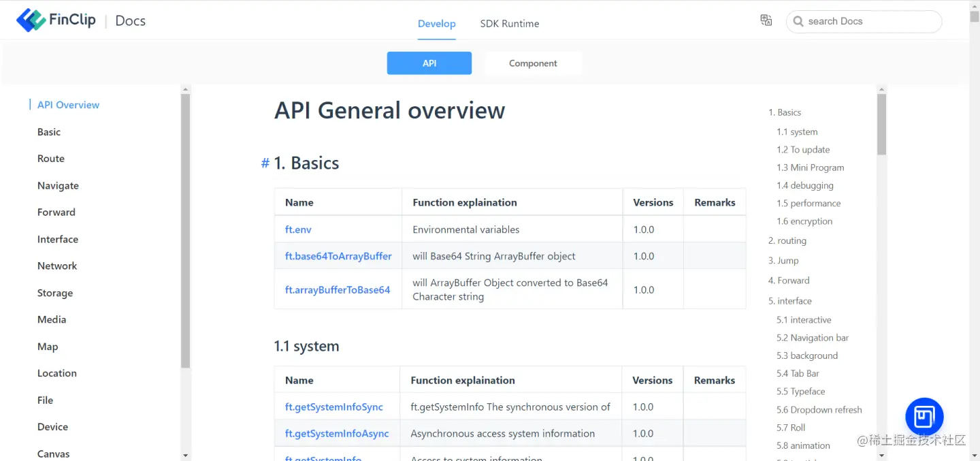Open ft.getSystemInfoSync documentation link
The width and height of the screenshot is (980, 461).
point(333,407)
